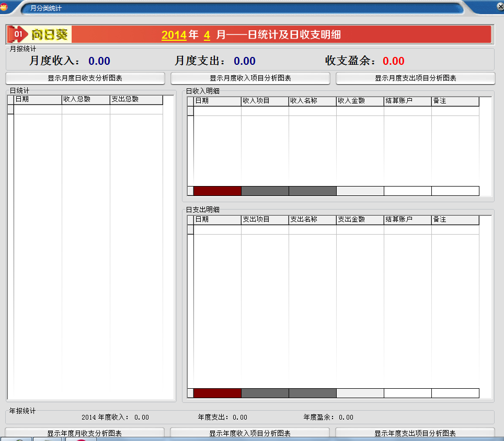Click 显示年度支出项目分析图表 button
This screenshot has width=504, height=441.
(x=415, y=433)
